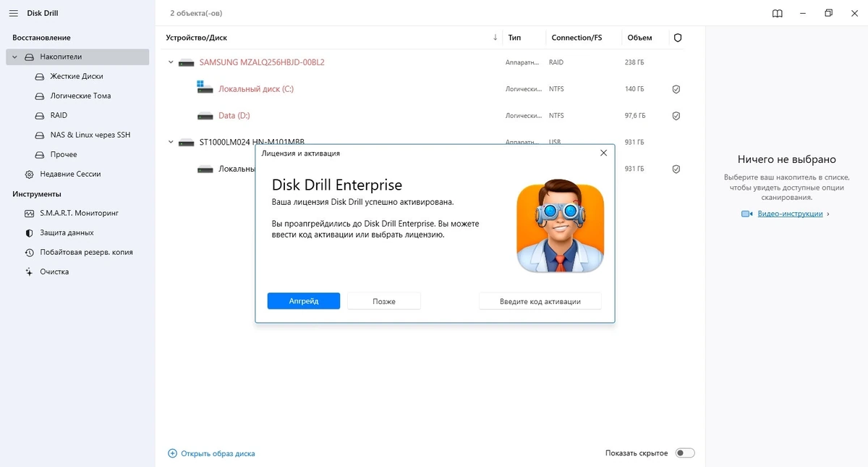Sort by the Объем column
868x467 pixels.
(639, 38)
